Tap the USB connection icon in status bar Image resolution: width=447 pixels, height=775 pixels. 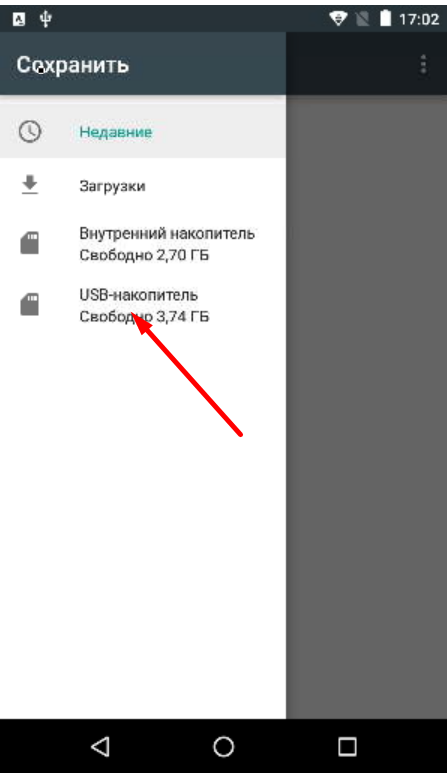[45, 19]
